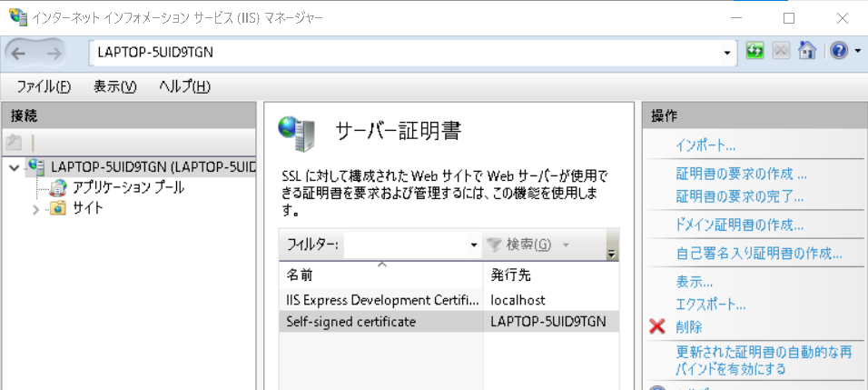Go to Home via house icon

(807, 51)
